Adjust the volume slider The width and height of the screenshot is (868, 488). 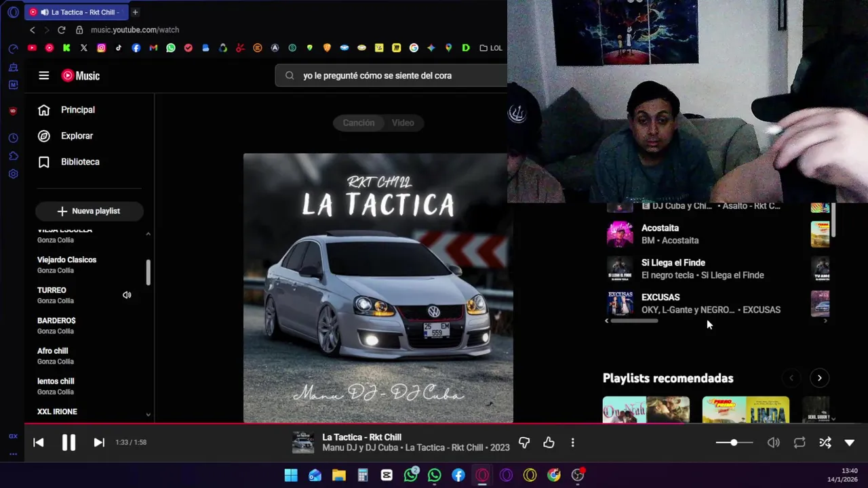[x=734, y=443]
